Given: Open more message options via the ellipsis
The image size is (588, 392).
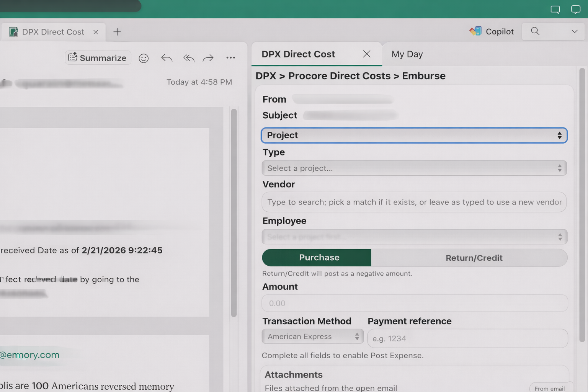Looking at the screenshot, I should pyautogui.click(x=230, y=58).
